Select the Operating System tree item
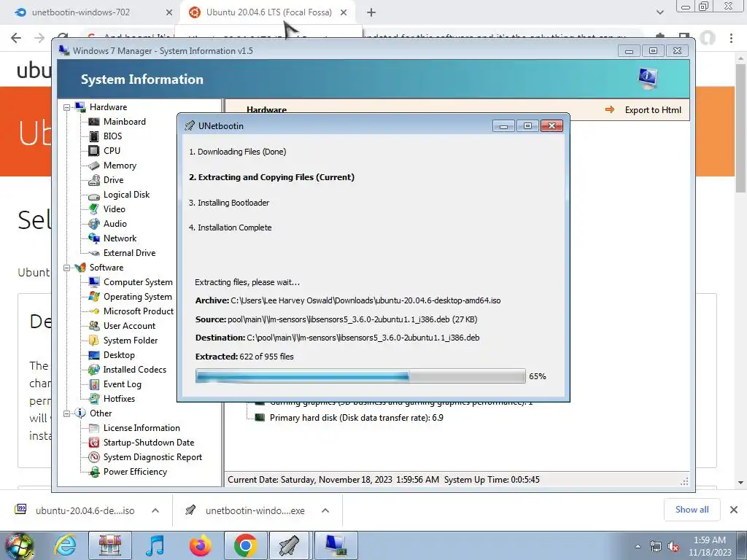This screenshot has height=560, width=747. [138, 297]
